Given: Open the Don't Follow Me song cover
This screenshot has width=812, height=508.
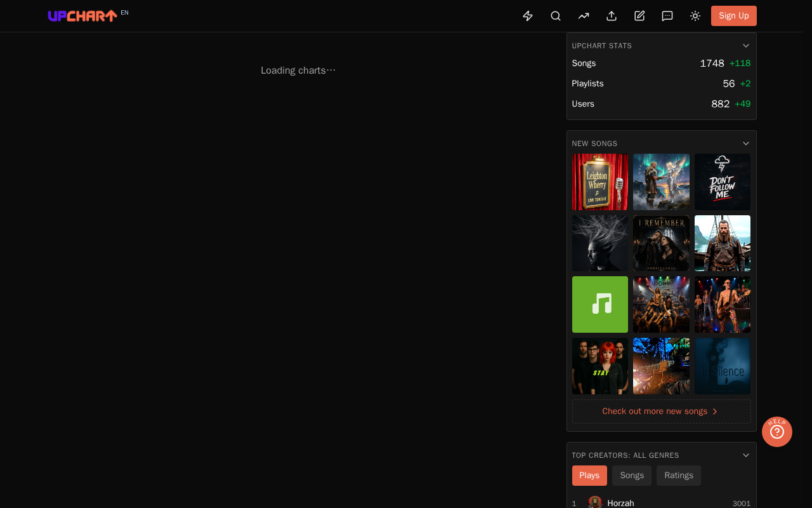Looking at the screenshot, I should point(723,182).
